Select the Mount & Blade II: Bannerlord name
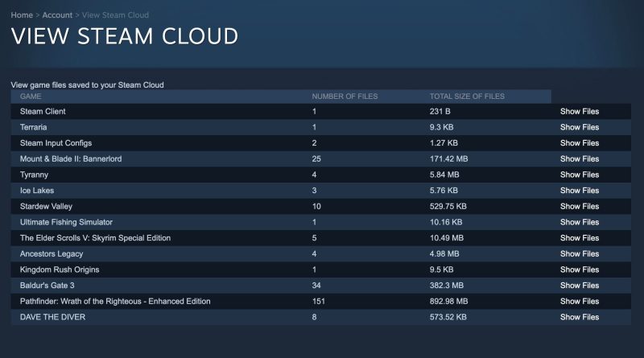 pyautogui.click(x=71, y=158)
